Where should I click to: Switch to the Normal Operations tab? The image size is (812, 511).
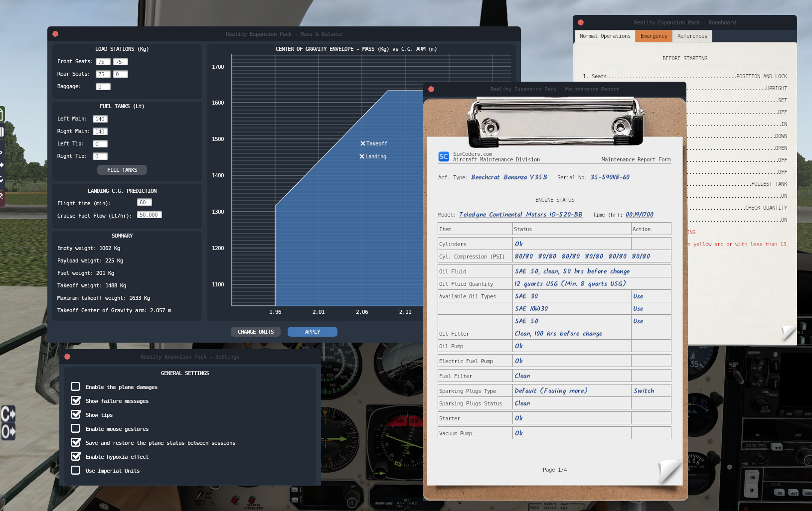(605, 36)
